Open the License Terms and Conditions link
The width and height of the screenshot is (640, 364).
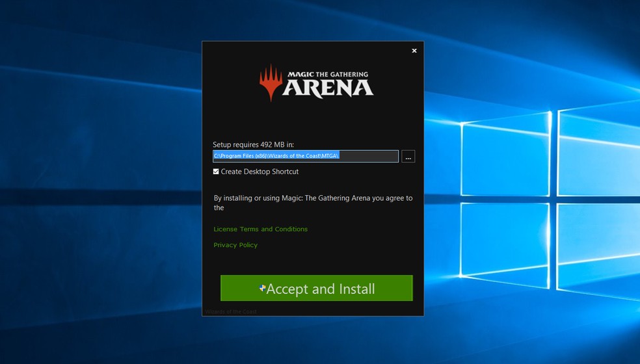(260, 229)
